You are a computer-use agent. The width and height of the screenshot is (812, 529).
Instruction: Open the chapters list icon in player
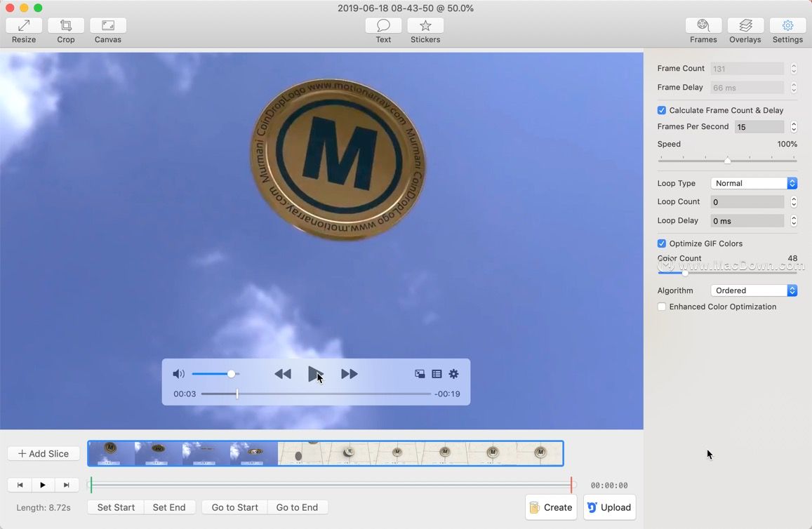pos(437,374)
